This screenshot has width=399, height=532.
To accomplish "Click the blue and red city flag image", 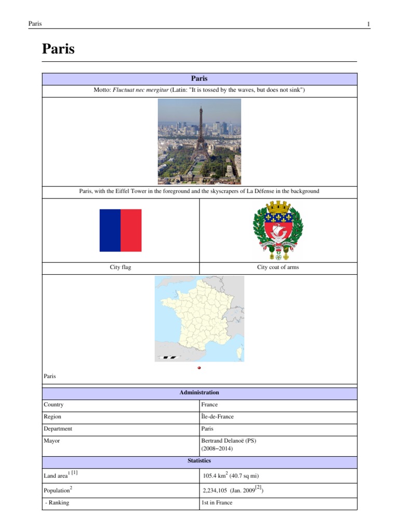I will point(121,230).
